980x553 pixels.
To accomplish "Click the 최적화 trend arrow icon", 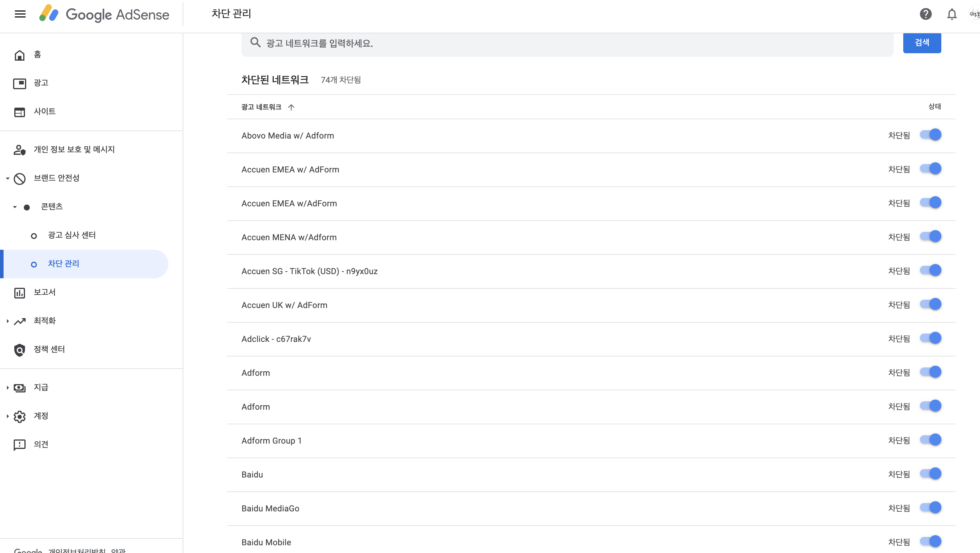I will pos(19,321).
